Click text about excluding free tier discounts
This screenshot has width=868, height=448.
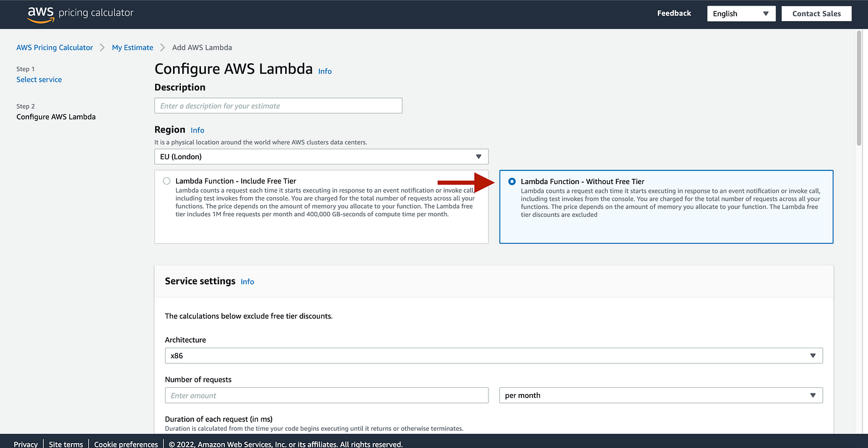tap(249, 316)
